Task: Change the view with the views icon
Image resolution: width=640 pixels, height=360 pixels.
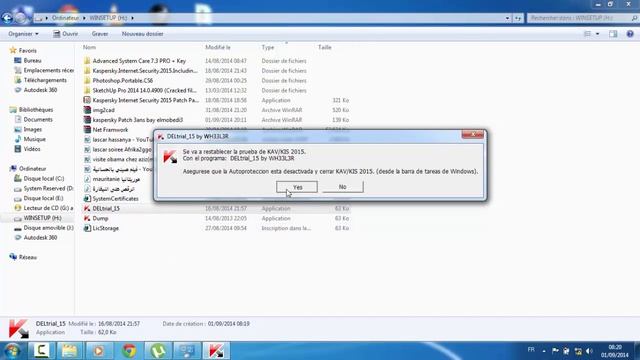Action: (587, 34)
